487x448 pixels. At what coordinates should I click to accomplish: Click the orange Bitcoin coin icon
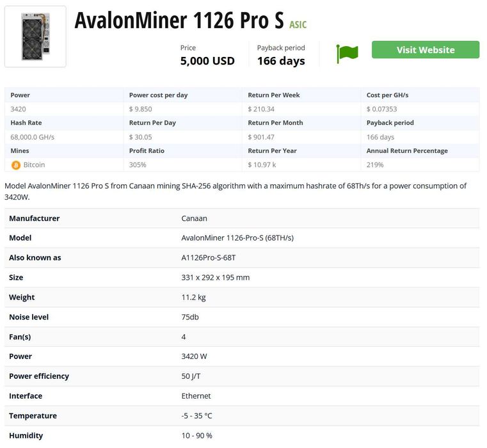tap(16, 165)
